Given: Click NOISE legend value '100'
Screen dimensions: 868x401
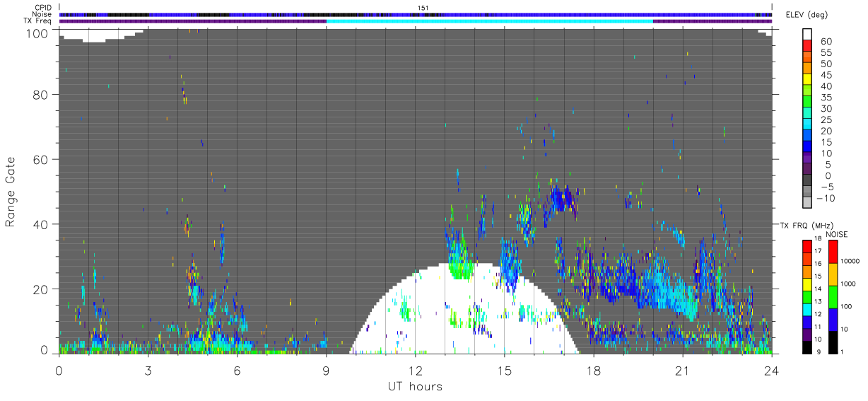Looking at the screenshot, I should 845,306.
